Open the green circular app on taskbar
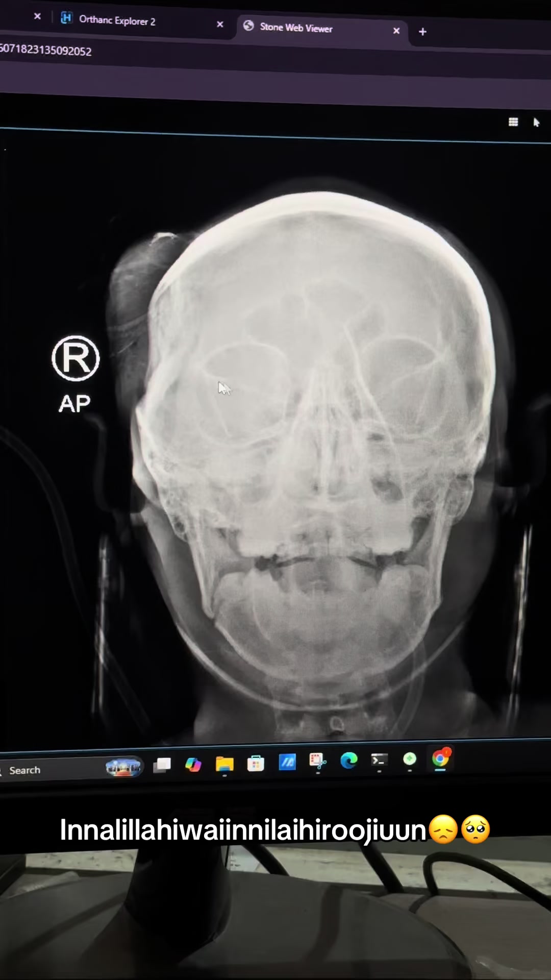The width and height of the screenshot is (551, 980). (x=410, y=760)
